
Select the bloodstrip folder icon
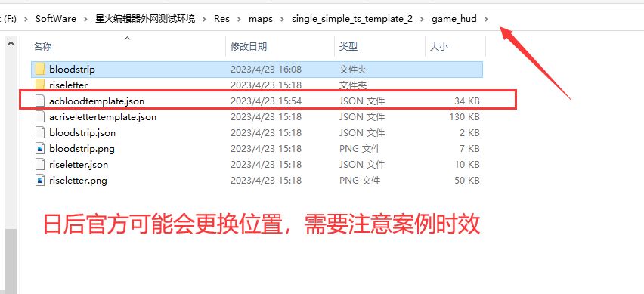tap(40, 69)
